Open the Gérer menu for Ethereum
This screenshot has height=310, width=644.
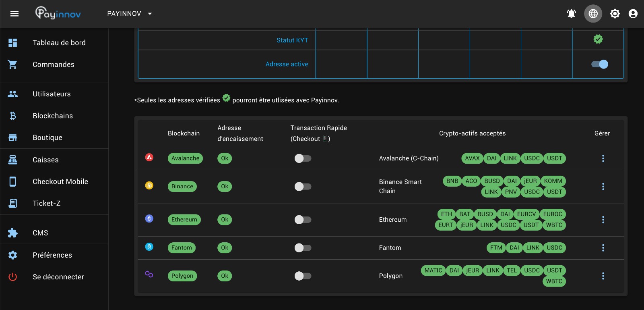tap(603, 220)
